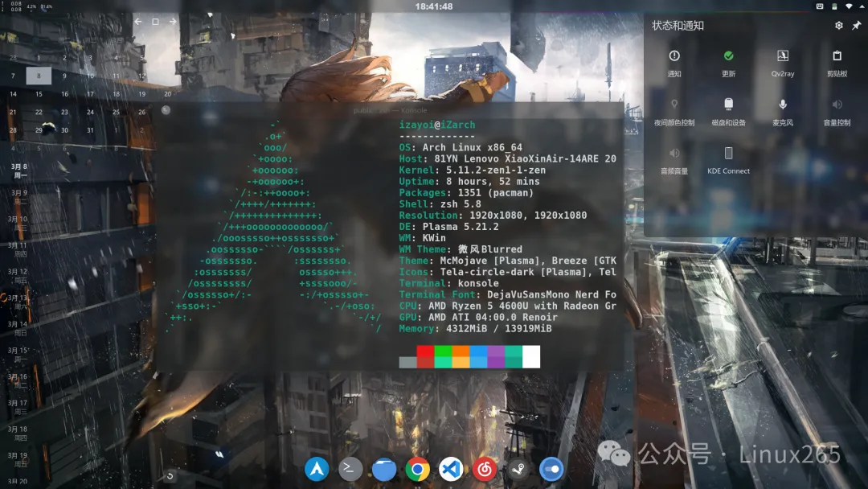Select day 22 in the calendar grid
868x489 pixels.
(x=39, y=112)
